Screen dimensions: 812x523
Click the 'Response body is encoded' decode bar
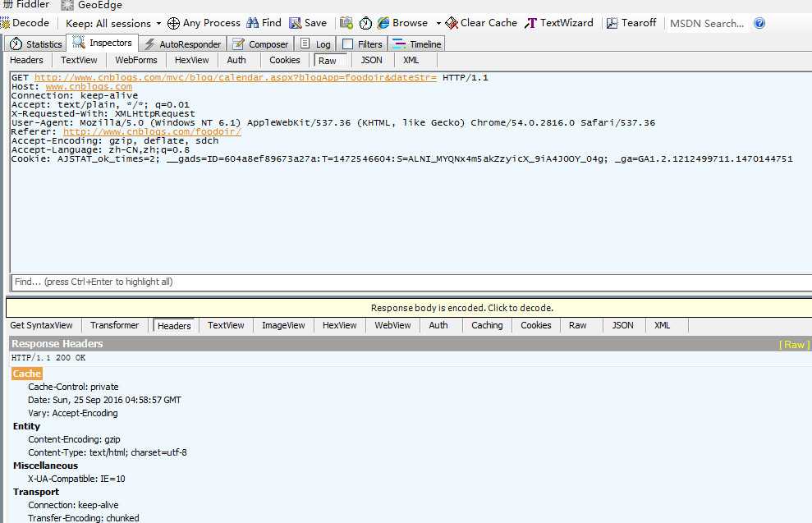pos(409,308)
